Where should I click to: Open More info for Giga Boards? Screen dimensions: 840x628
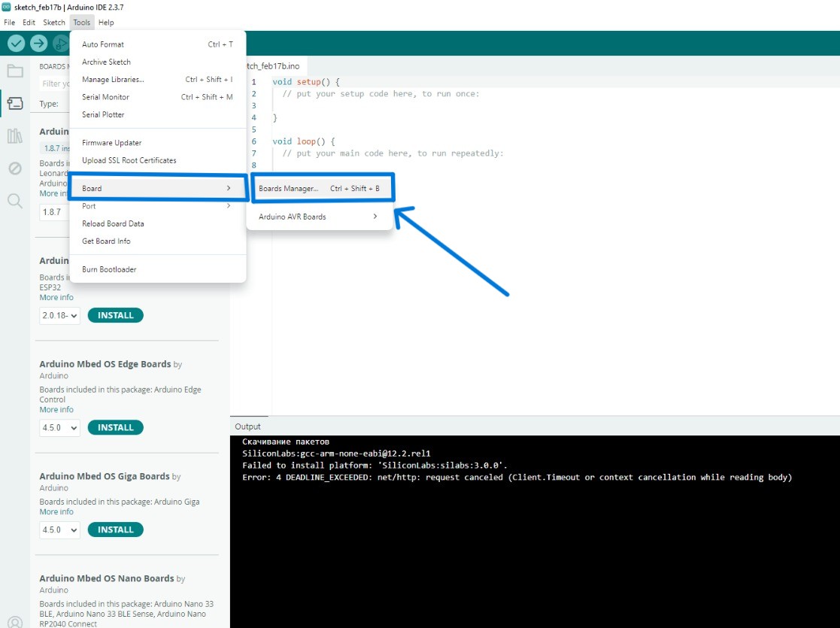[x=56, y=511]
